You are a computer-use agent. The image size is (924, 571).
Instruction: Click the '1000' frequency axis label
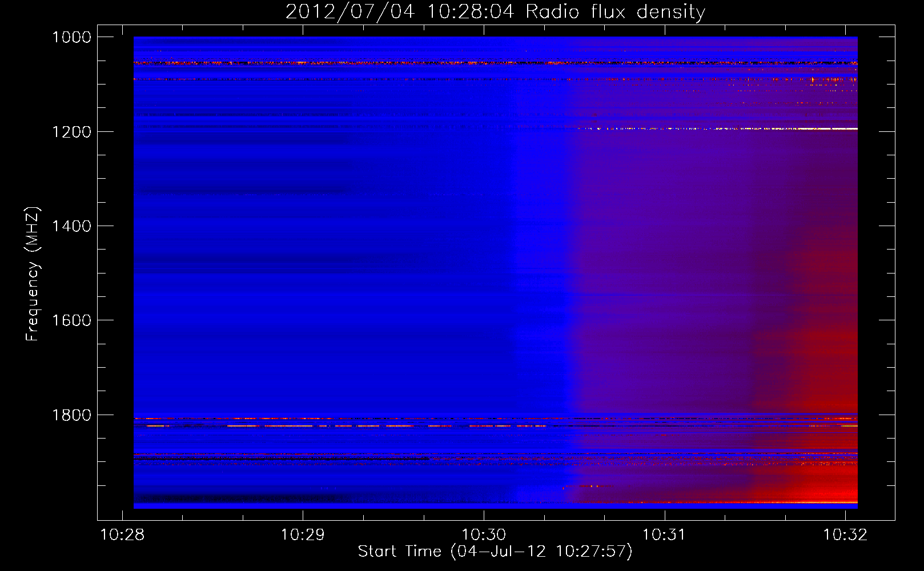point(71,37)
